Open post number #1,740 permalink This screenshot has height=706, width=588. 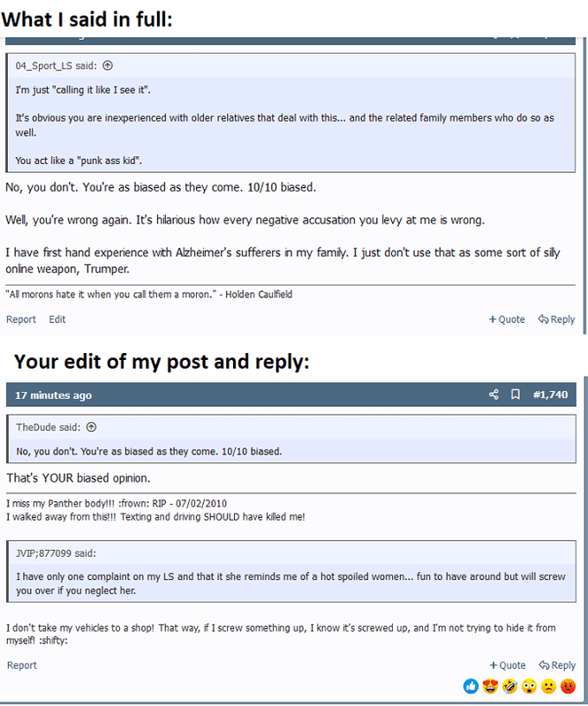(550, 394)
